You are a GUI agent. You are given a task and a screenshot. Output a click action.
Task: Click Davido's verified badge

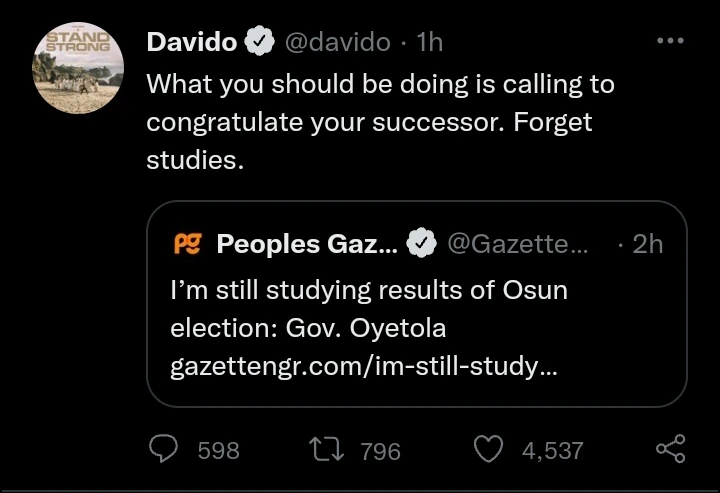coord(260,42)
